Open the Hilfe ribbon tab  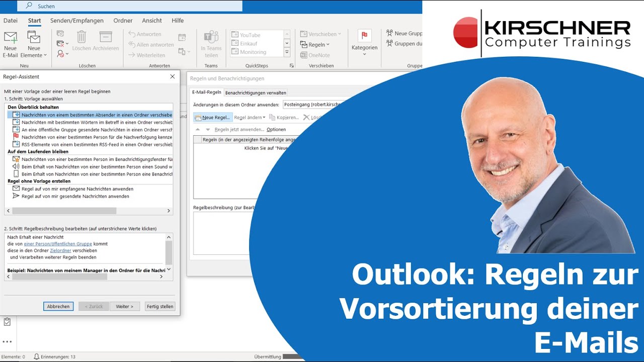pyautogui.click(x=178, y=21)
